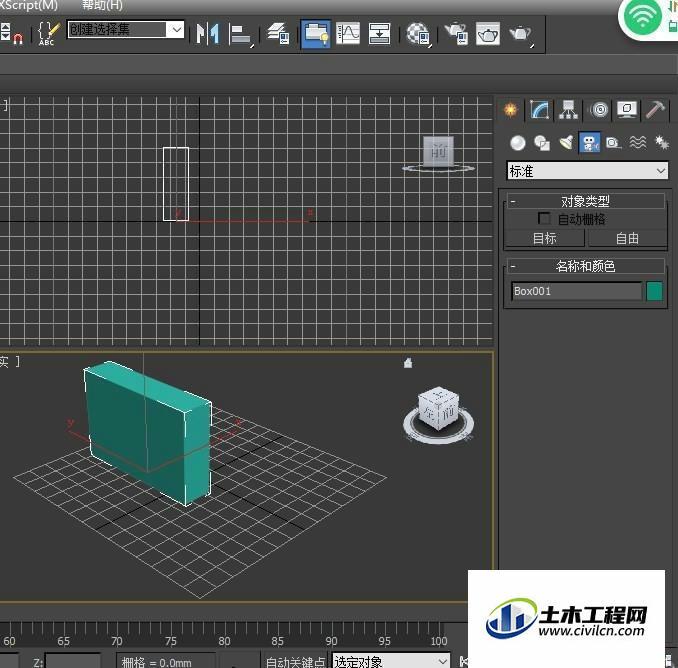The height and width of the screenshot is (668, 678).
Task: Select the Geometry category sphere icon
Action: pyautogui.click(x=518, y=143)
